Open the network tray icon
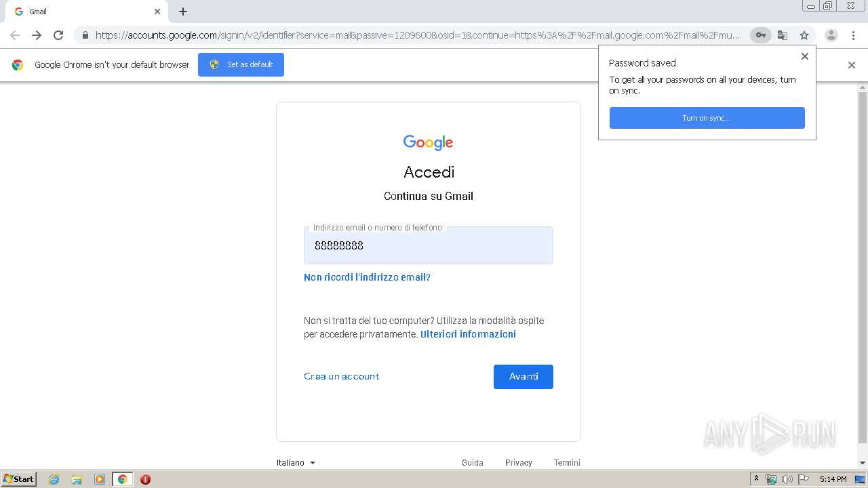Viewport: 868px width, 488px height. [771, 479]
